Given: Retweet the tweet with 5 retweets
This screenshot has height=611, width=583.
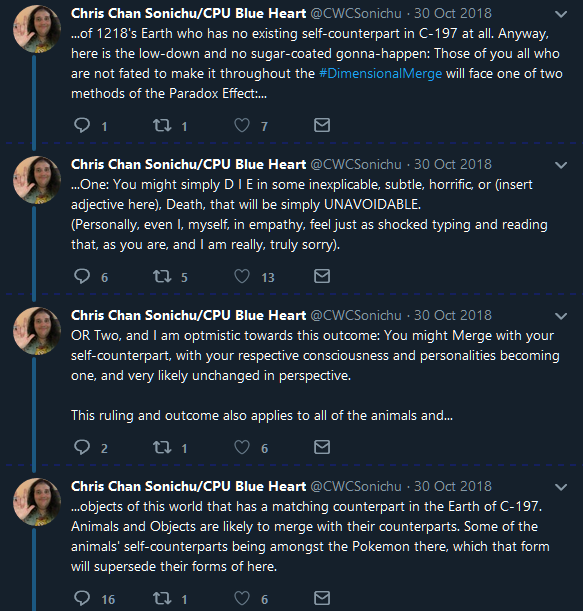Looking at the screenshot, I should [x=162, y=276].
